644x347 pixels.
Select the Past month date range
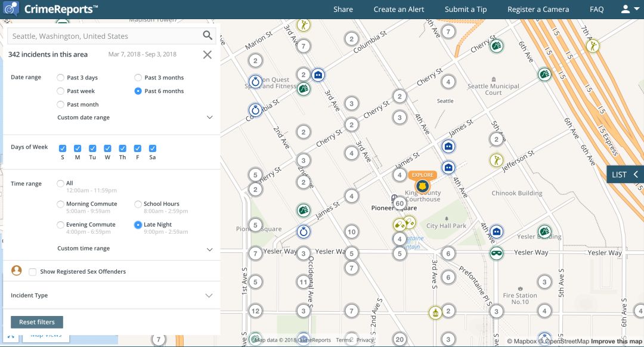click(60, 104)
